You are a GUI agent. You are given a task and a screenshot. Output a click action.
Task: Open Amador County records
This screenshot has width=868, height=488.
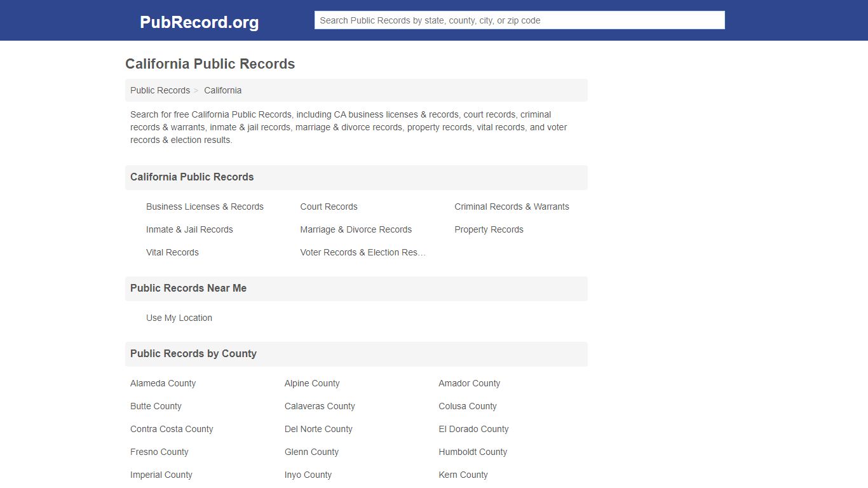469,383
